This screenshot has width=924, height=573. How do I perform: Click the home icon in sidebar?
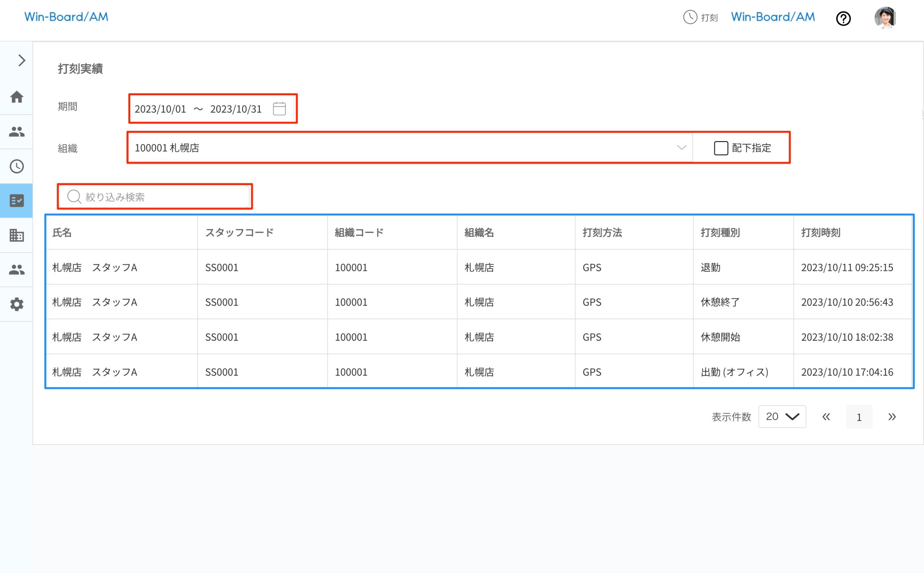[17, 97]
